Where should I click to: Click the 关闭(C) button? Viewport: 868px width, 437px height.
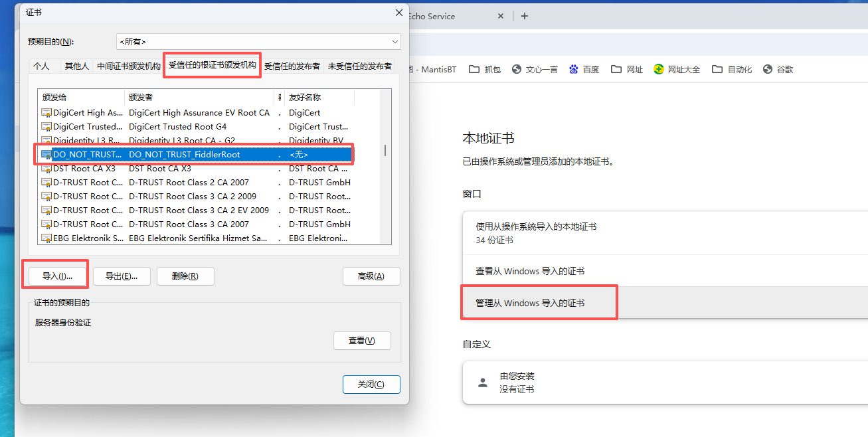[371, 385]
